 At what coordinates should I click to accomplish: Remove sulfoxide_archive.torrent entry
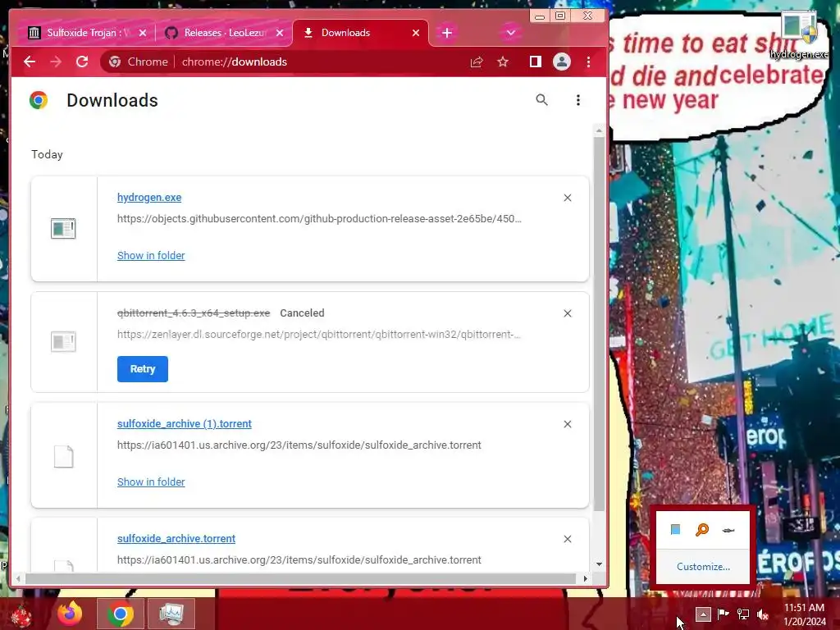[x=568, y=539]
